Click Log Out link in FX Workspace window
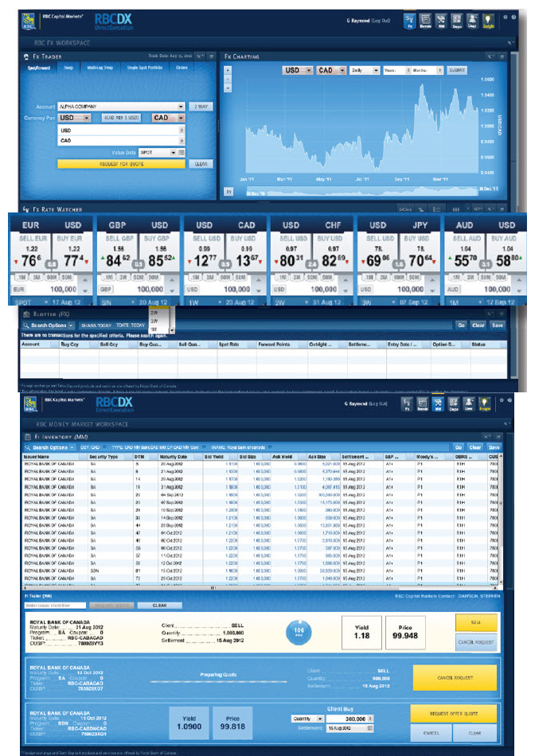Screen dimensions: 535x756 pyautogui.click(x=380, y=21)
